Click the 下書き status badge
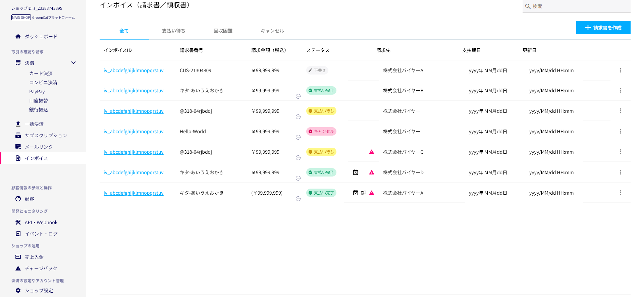This screenshot has height=297, width=644. tap(317, 70)
